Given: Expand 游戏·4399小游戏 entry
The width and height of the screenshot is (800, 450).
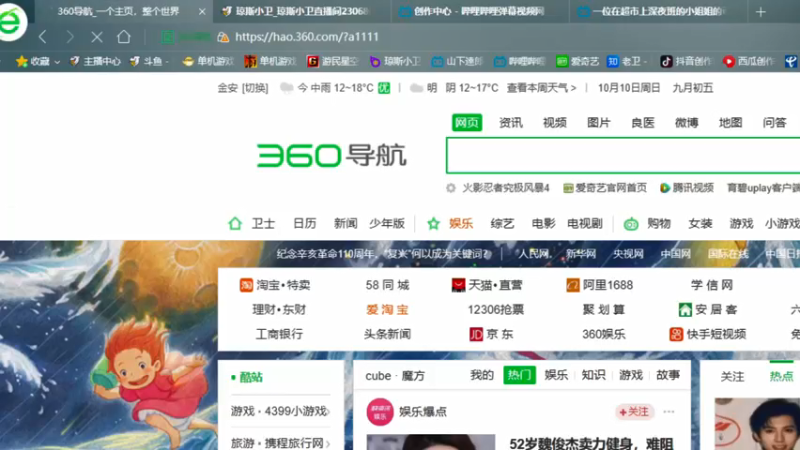Looking at the screenshot, I should (x=280, y=411).
